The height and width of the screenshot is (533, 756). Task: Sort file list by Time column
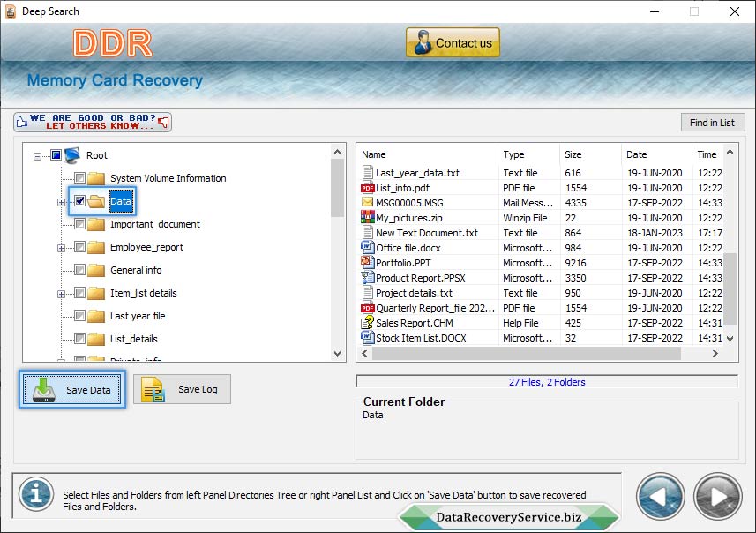(x=707, y=154)
